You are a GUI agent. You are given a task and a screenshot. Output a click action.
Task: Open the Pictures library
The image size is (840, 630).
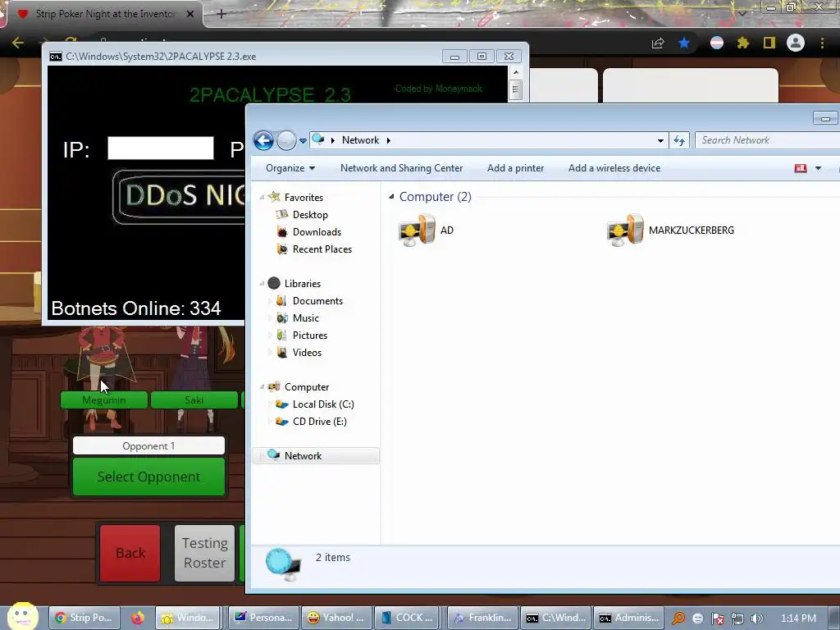tap(309, 336)
